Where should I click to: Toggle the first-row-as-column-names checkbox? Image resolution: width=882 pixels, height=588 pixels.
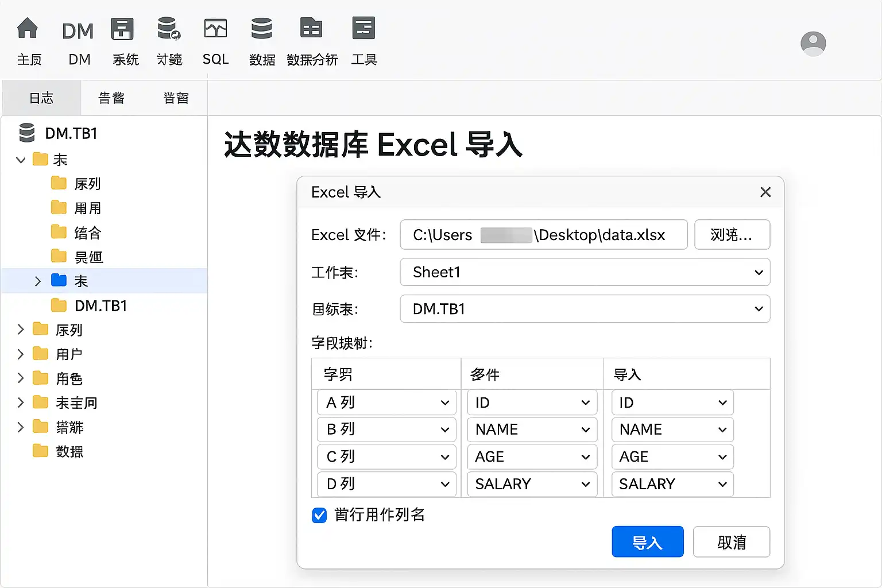click(320, 515)
